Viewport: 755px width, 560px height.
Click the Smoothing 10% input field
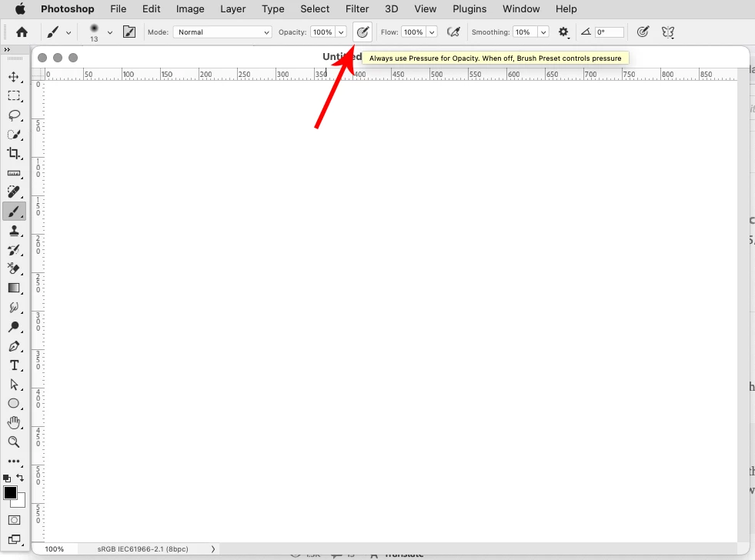pos(526,32)
